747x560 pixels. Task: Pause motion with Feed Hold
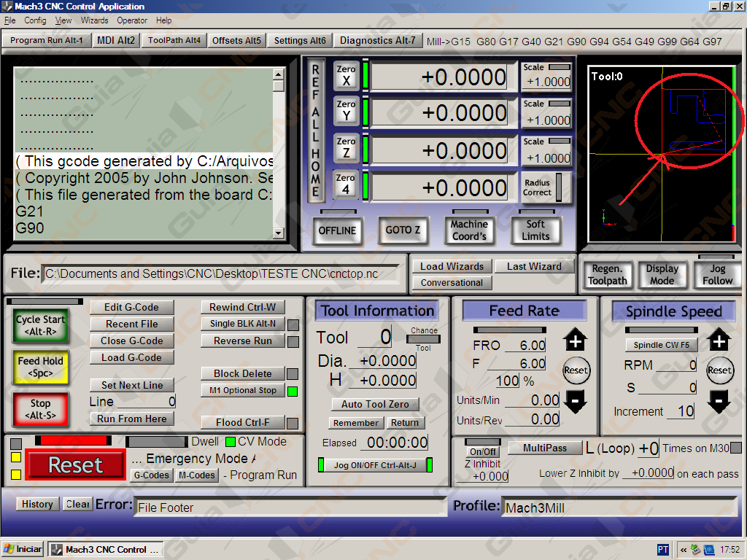(x=41, y=367)
